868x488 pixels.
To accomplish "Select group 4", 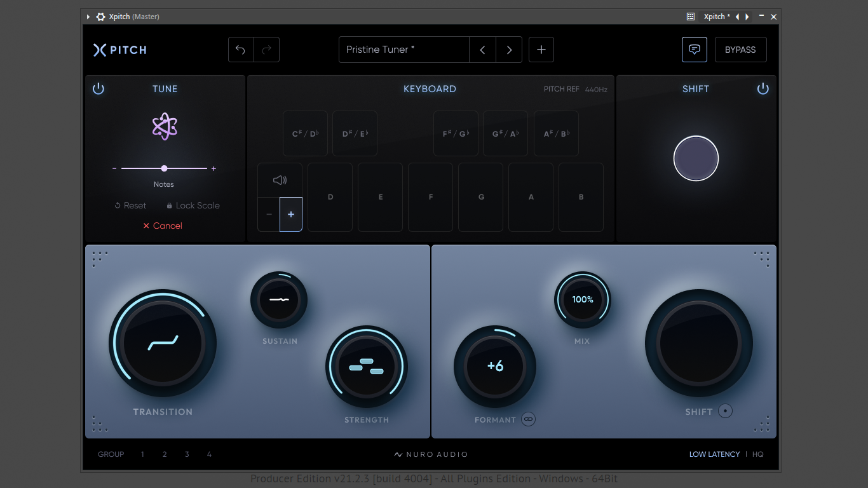I will point(209,454).
